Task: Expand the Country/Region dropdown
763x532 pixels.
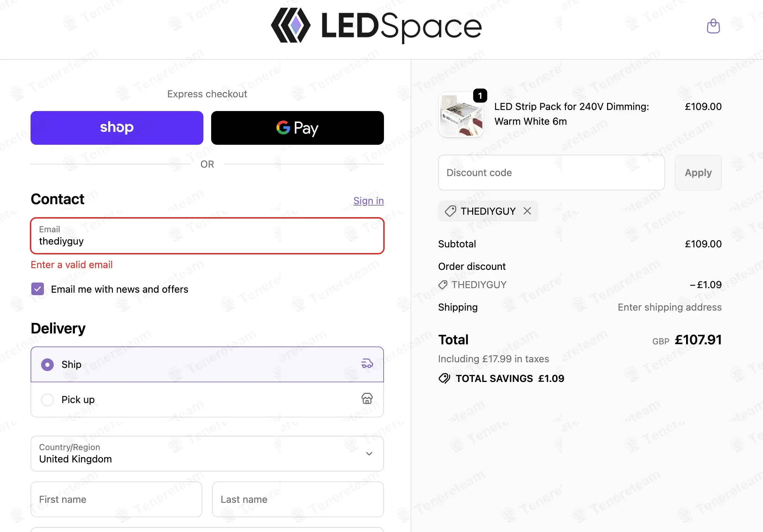Action: click(207, 453)
